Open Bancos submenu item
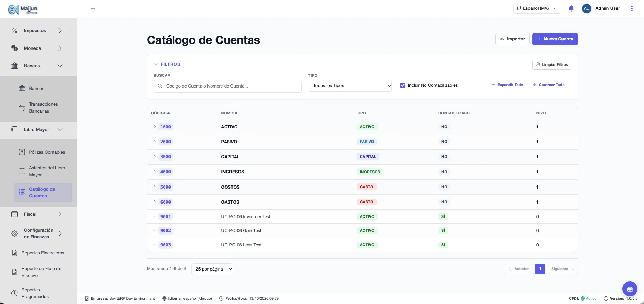 coord(37,89)
